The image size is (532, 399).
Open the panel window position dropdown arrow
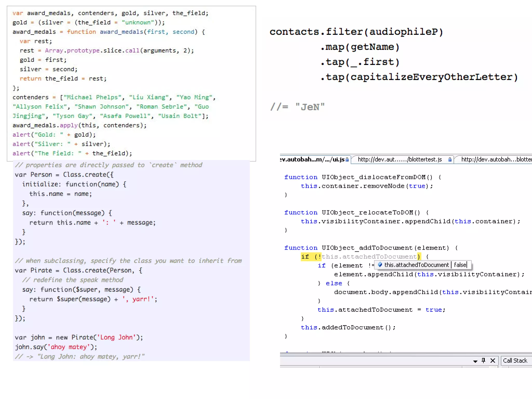pos(475,361)
